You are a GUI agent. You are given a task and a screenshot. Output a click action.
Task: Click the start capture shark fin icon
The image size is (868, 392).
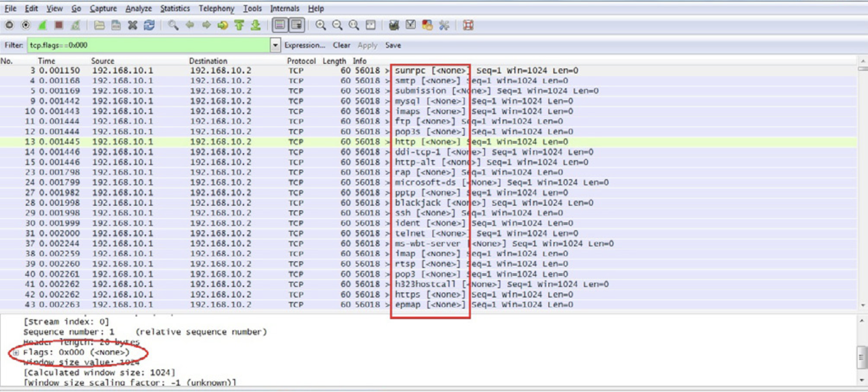tap(42, 25)
